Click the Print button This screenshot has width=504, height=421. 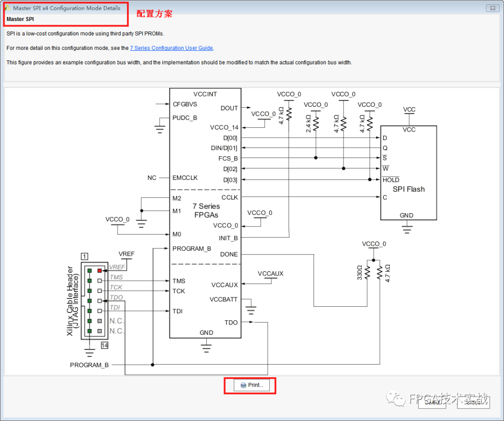(x=252, y=385)
